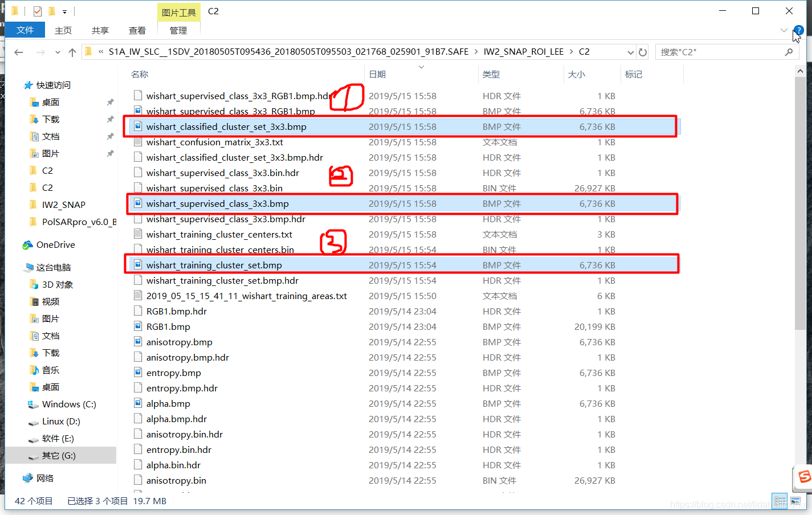Select 其它 (G:) drive
The image size is (812, 515).
click(59, 455)
